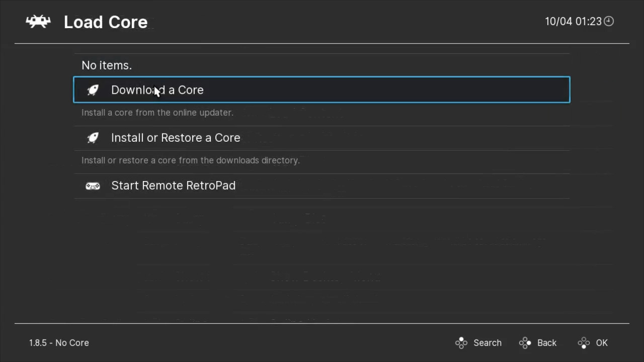Click the Search button-hint icon
The image size is (644, 362).
461,343
